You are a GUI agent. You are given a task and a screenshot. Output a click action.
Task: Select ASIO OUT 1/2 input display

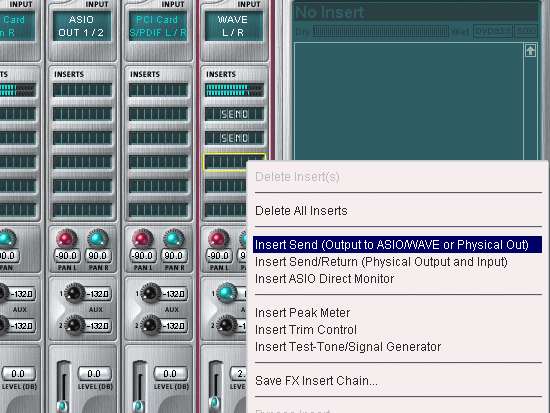(x=81, y=26)
